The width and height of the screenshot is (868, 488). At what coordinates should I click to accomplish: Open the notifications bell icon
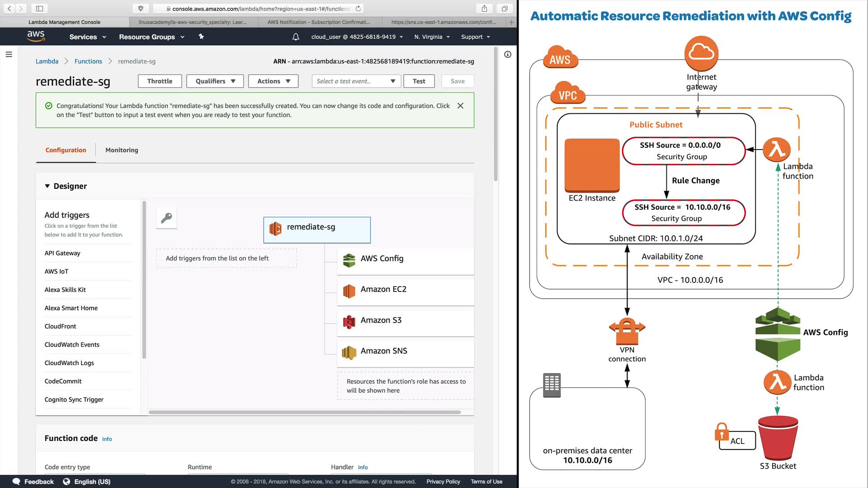click(x=296, y=37)
